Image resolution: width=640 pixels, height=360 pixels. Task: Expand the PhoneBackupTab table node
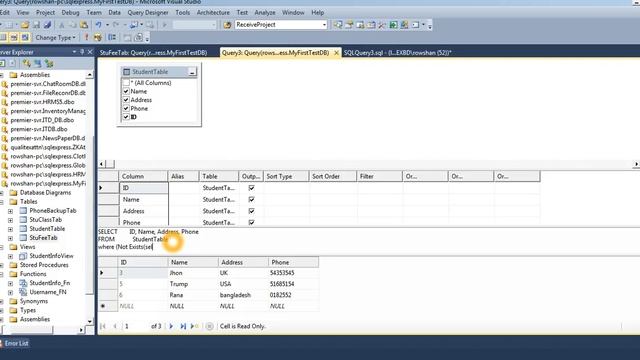point(11,211)
